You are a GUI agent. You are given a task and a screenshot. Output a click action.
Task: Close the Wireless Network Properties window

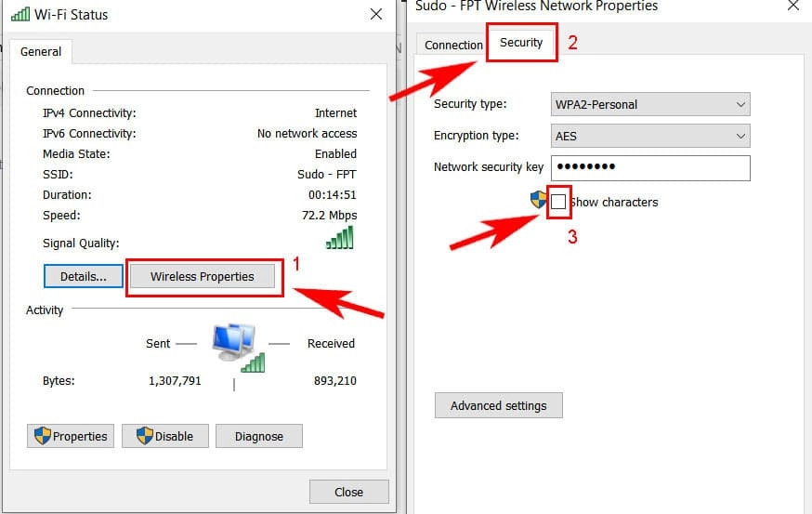[x=792, y=7]
